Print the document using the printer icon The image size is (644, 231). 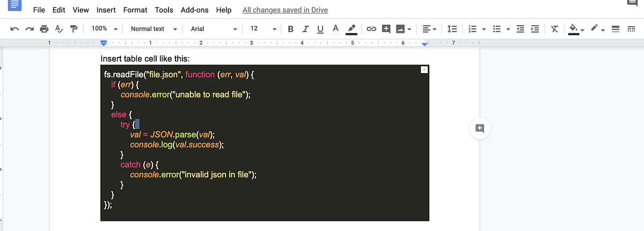click(44, 29)
